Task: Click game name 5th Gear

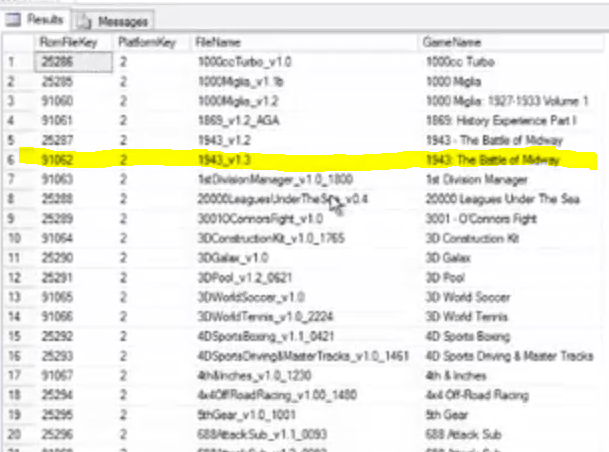Action: tap(447, 415)
